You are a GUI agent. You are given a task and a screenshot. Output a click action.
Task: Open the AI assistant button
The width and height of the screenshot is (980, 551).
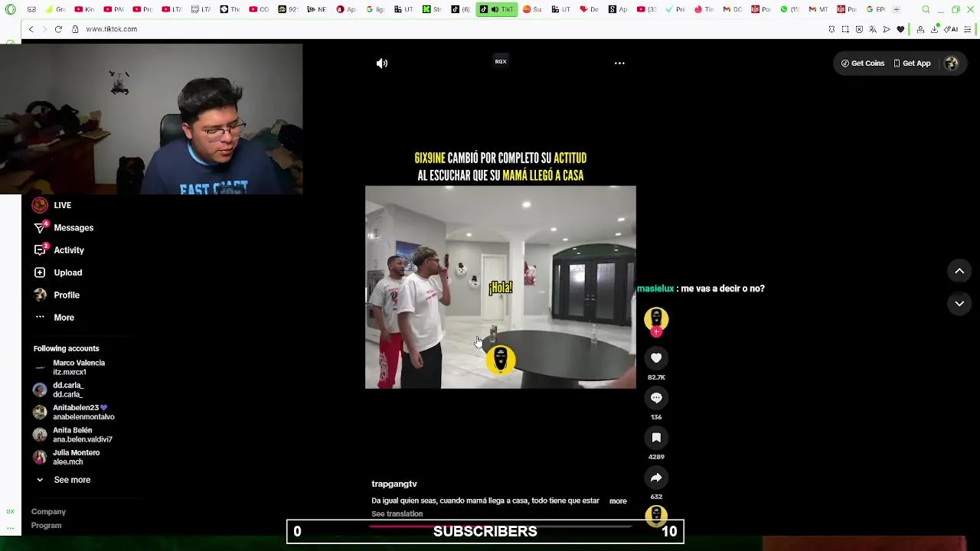[x=951, y=29]
